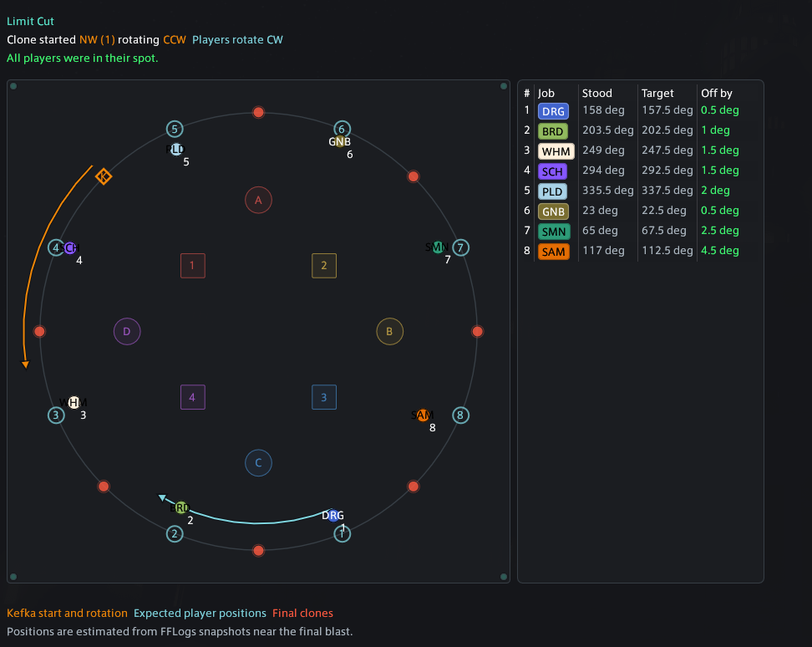Click expected position circle 1

(x=343, y=533)
